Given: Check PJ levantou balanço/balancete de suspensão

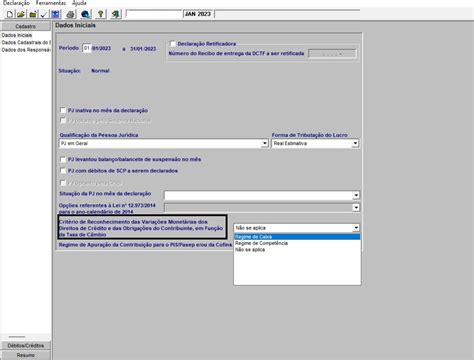Looking at the screenshot, I should pos(63,159).
